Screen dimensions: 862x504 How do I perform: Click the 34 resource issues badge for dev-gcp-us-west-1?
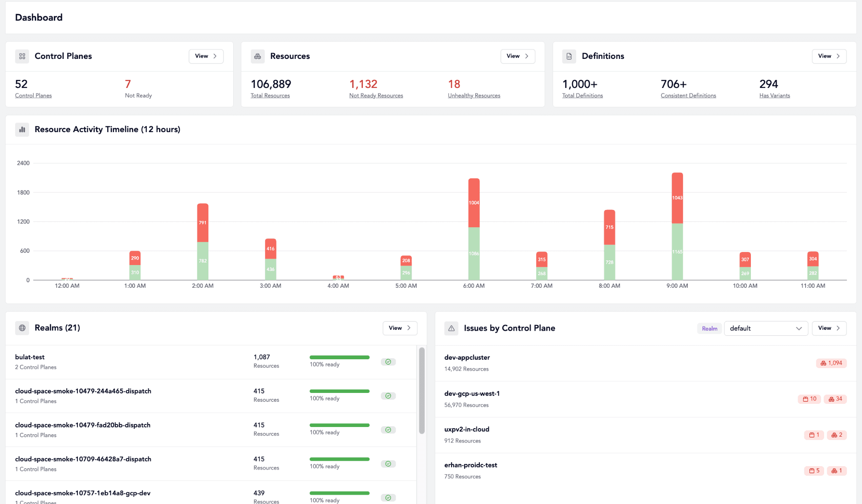click(x=835, y=399)
